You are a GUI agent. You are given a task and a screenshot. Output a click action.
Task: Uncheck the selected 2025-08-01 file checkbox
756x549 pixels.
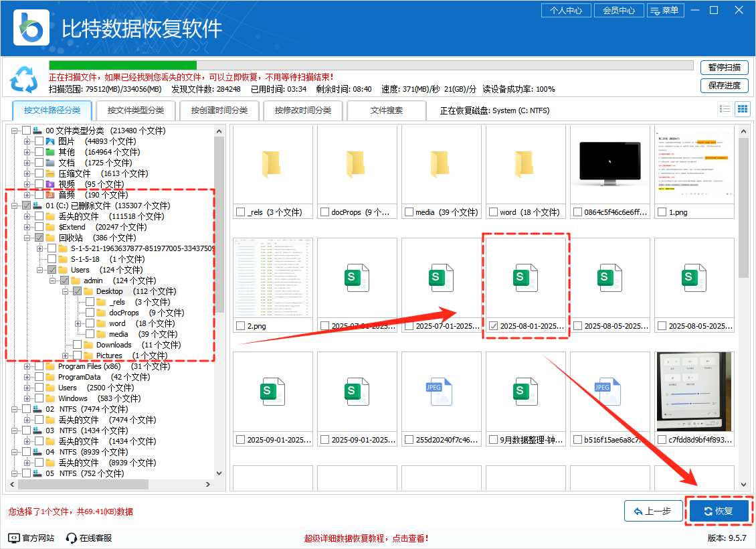click(493, 326)
